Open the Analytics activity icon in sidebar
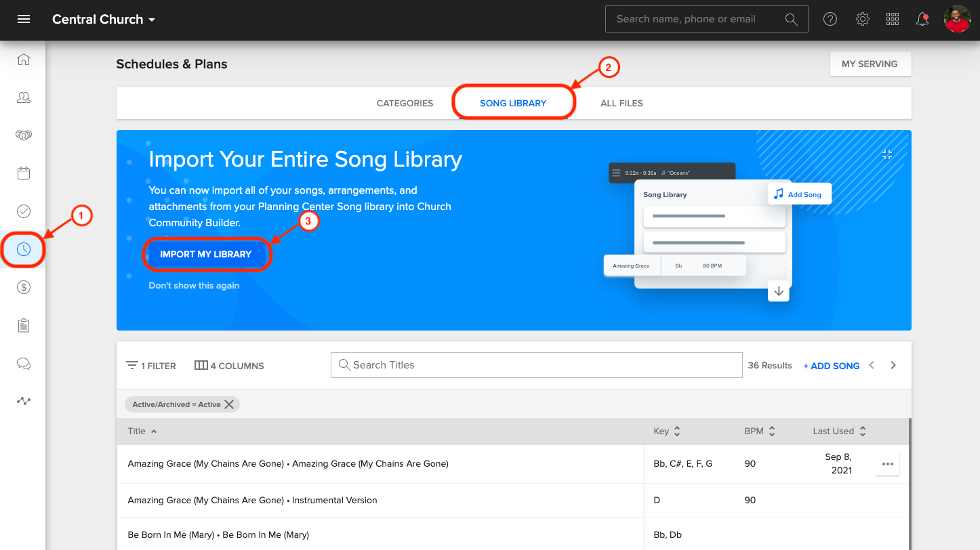Screen dimensions: 980x550 (x=23, y=401)
